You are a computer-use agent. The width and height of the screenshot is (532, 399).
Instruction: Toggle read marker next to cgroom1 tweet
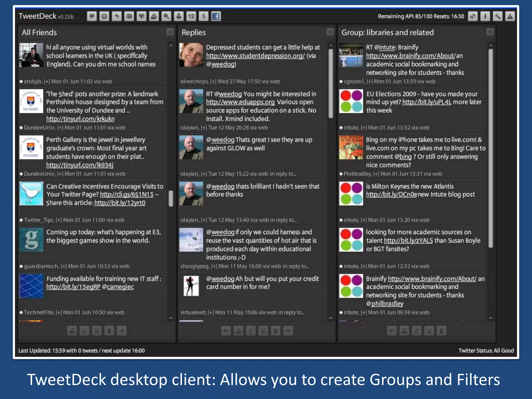coord(341,82)
